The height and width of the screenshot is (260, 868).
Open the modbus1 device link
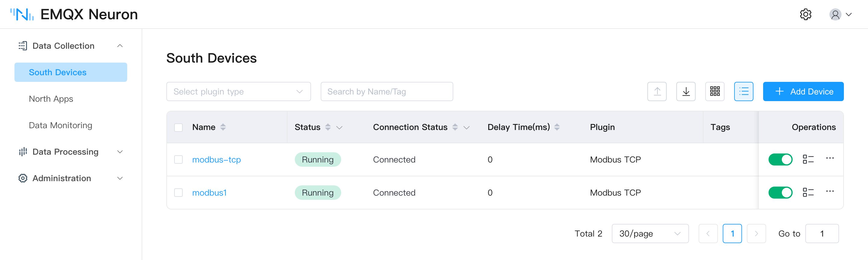coord(209,192)
